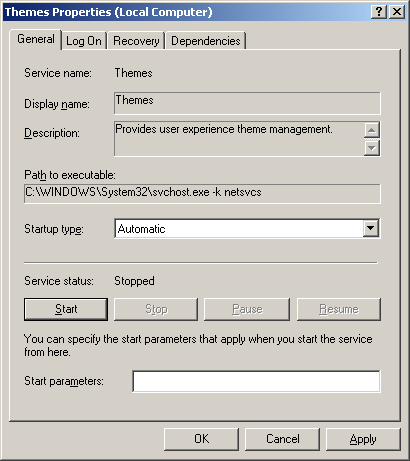Click the Path to executable field
The image size is (410, 461).
[x=202, y=194]
